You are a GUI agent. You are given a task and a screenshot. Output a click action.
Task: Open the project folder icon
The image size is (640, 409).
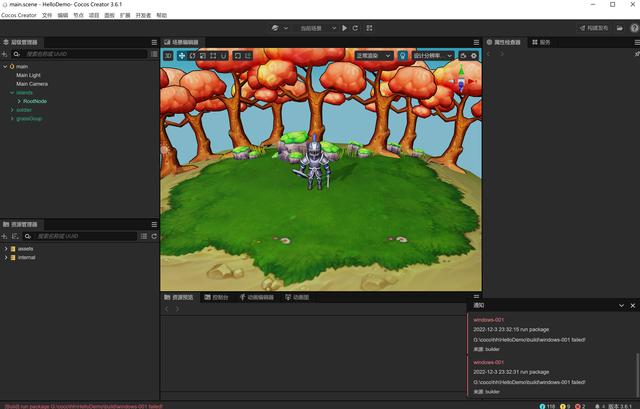(620, 28)
